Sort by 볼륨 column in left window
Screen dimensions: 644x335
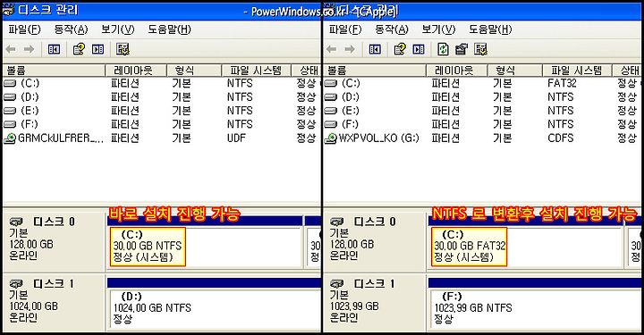[55, 71]
